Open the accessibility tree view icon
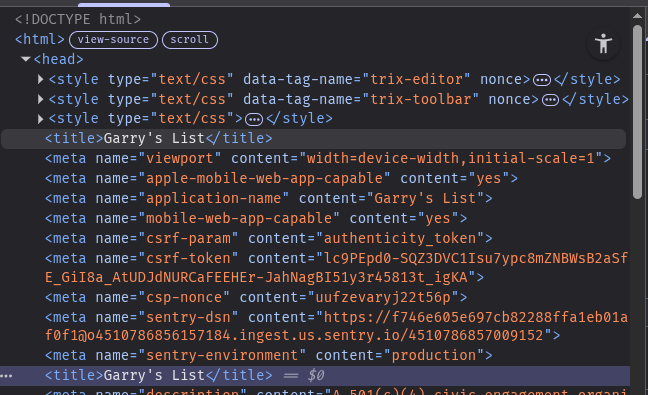This screenshot has width=648, height=395. point(603,43)
